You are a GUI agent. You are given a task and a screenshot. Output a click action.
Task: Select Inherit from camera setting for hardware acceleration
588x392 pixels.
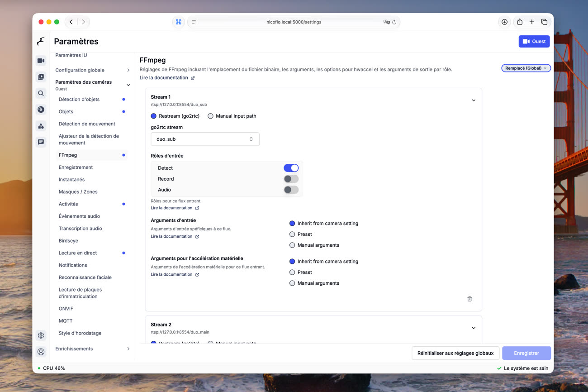tap(292, 261)
